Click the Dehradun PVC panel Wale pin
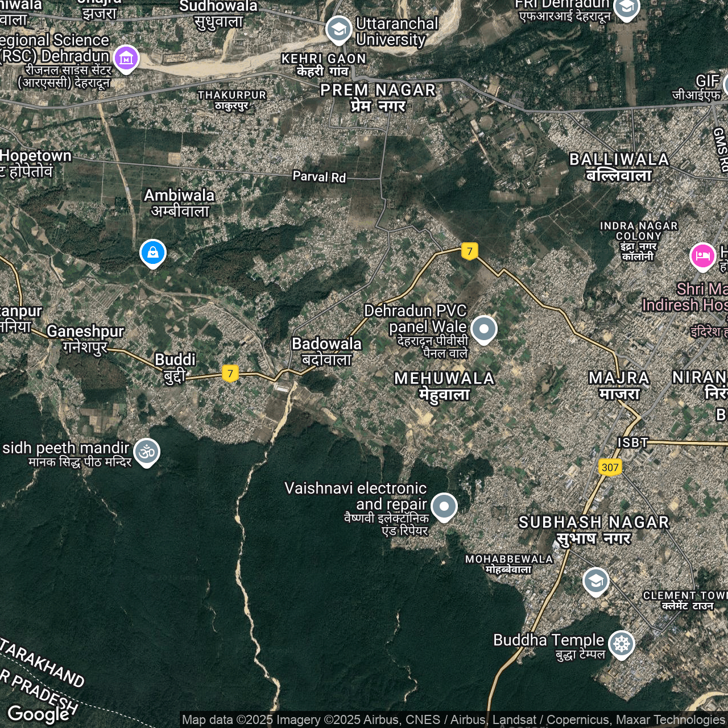The height and width of the screenshot is (728, 728). [x=484, y=329]
